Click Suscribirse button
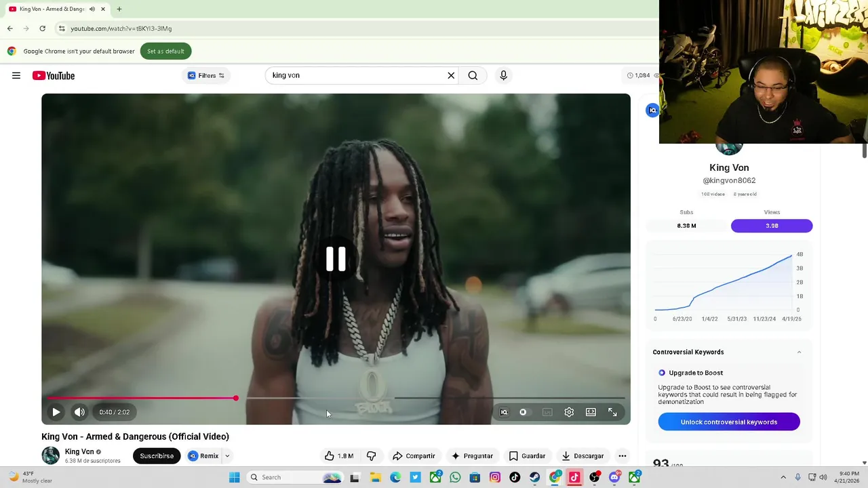 tap(157, 456)
